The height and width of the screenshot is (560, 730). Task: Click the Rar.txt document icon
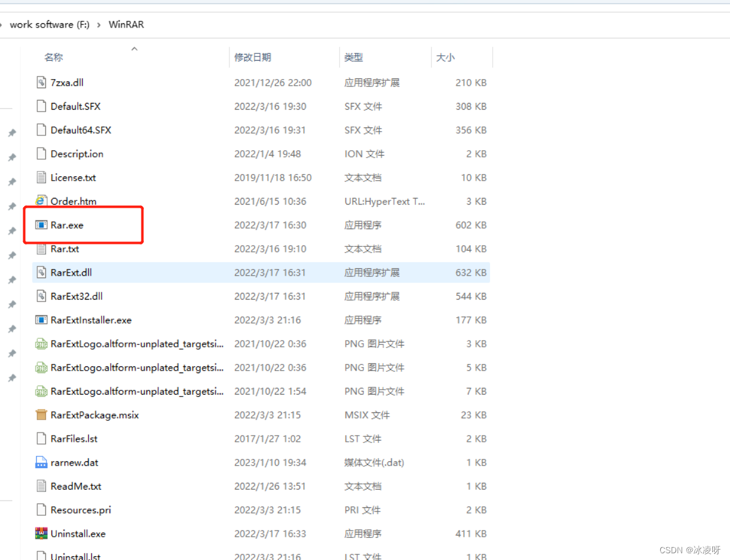[x=42, y=249]
